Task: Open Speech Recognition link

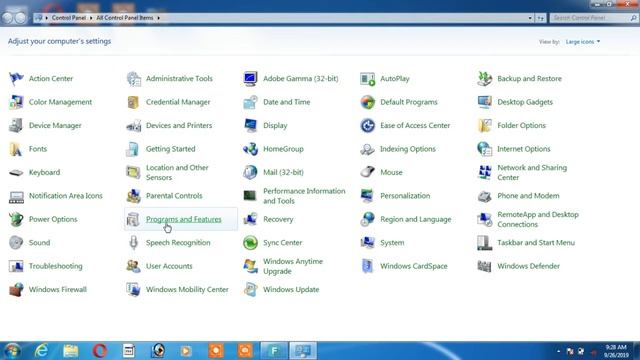Action: point(178,242)
